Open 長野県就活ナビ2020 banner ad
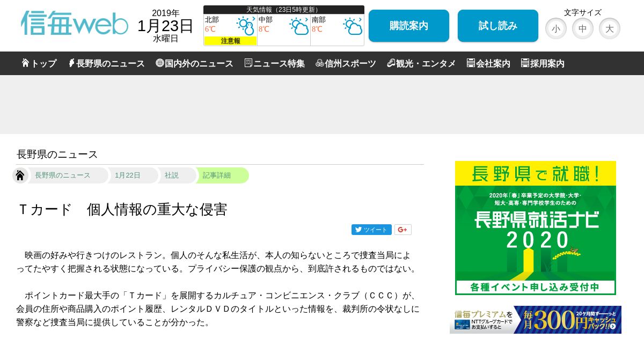This screenshot has height=338, width=644. click(x=536, y=228)
